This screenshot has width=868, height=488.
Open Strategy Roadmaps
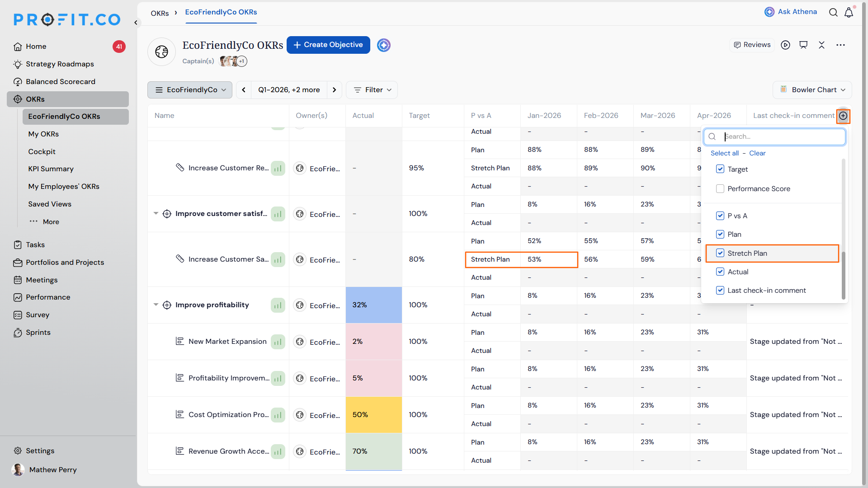(60, 64)
